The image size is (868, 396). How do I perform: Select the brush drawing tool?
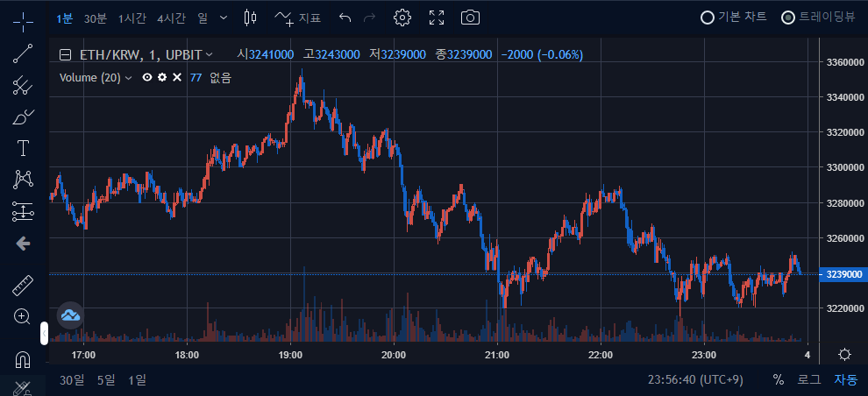click(x=23, y=117)
